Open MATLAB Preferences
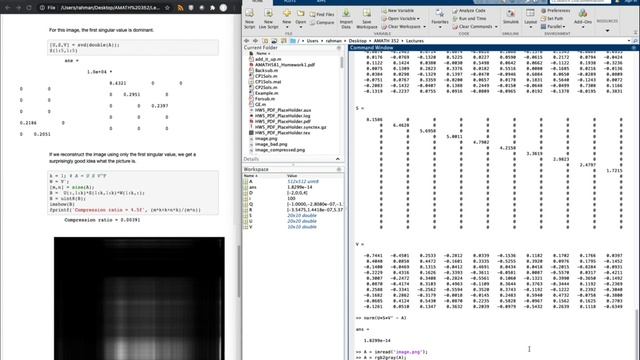This screenshot has width=640, height=360. tap(555, 11)
